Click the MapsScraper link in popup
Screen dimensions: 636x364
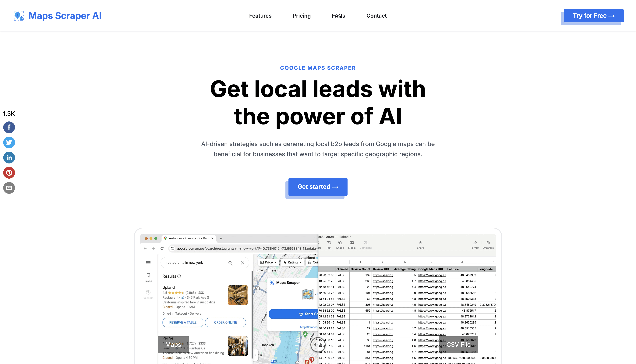tap(309, 327)
